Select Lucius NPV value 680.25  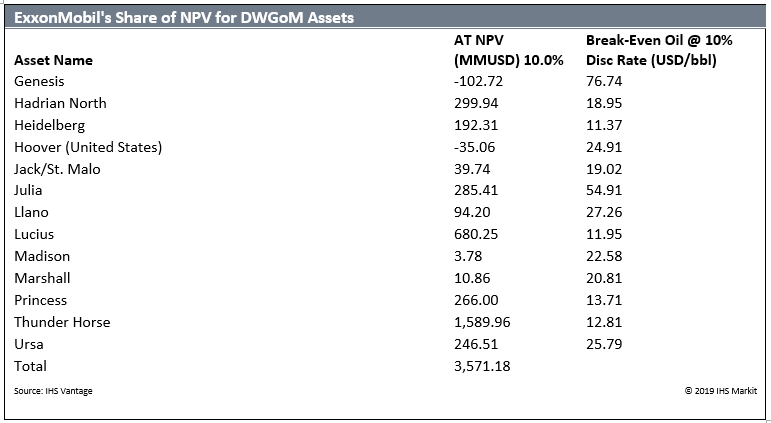476,234
